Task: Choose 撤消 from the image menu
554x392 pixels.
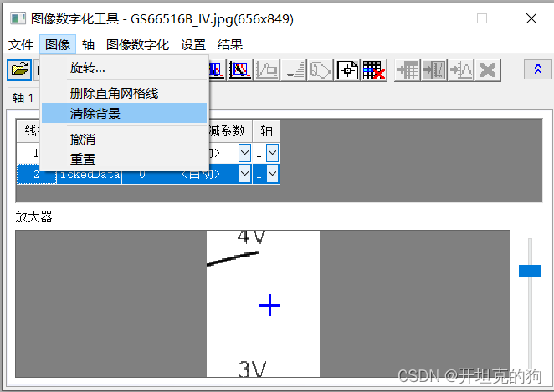Action: coord(125,139)
